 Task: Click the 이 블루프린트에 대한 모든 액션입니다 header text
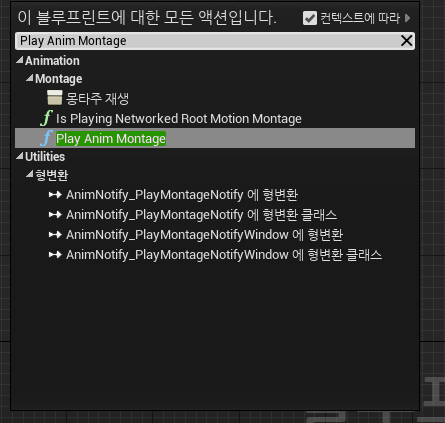coord(147,17)
